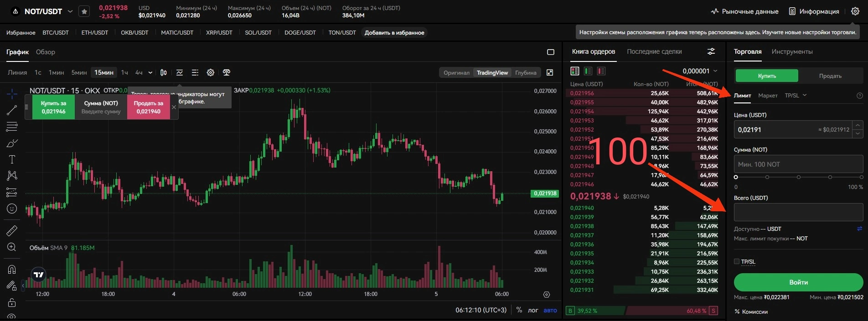Select the trend line drawing tool
Image resolution: width=868 pixels, height=321 pixels.
click(12, 110)
